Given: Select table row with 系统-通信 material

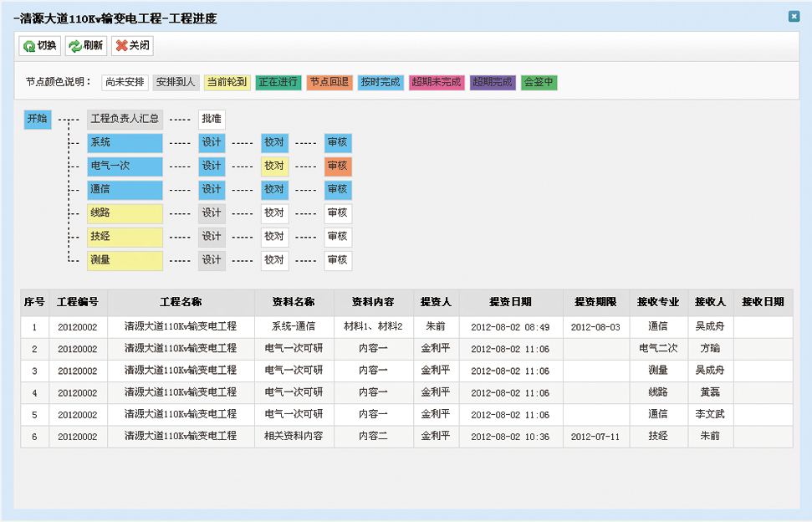Looking at the screenshot, I should 294,327.
